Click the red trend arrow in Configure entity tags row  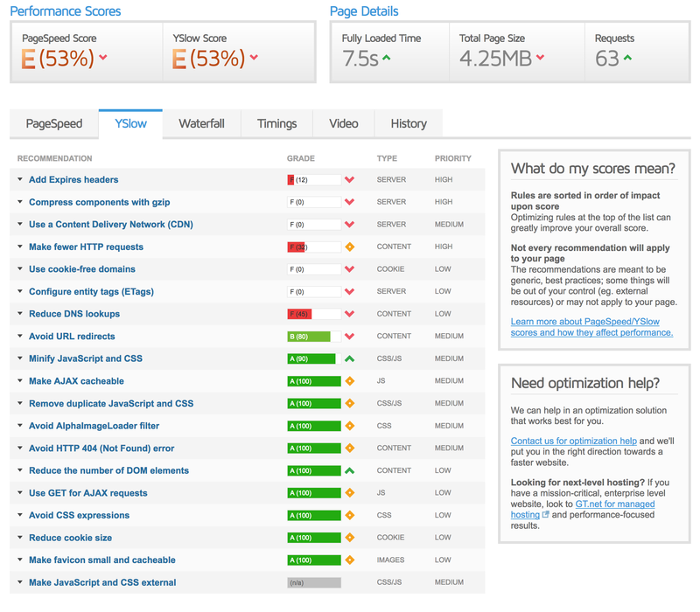tap(349, 292)
